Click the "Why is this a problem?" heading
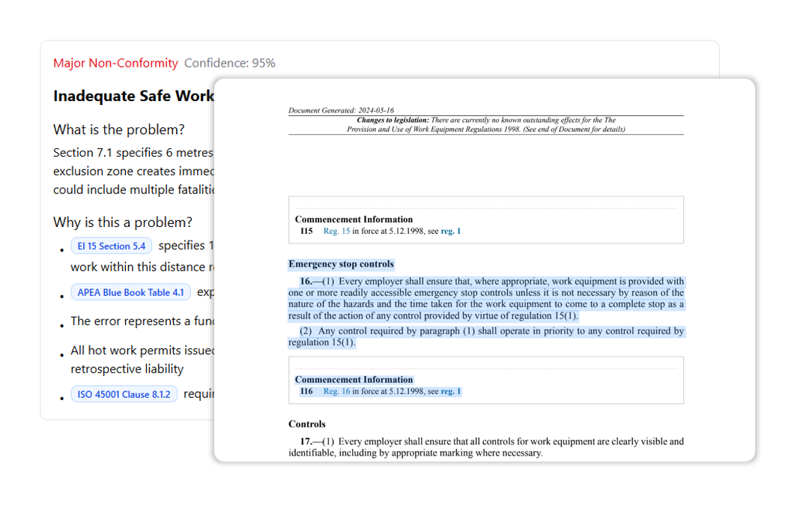812x511 pixels. click(123, 223)
